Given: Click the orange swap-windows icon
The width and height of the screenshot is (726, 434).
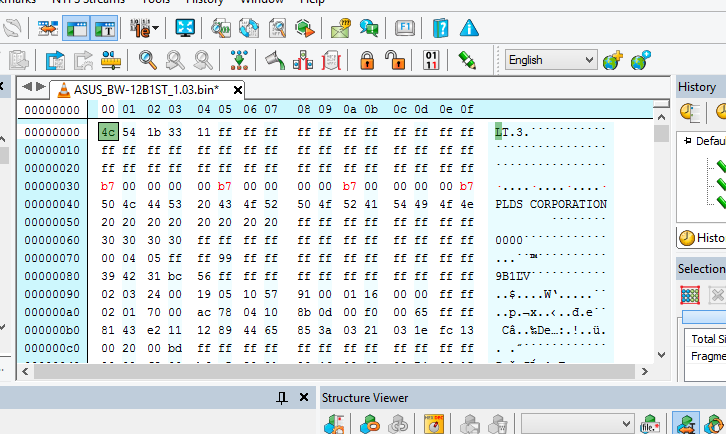Looking at the screenshot, I should tap(48, 28).
